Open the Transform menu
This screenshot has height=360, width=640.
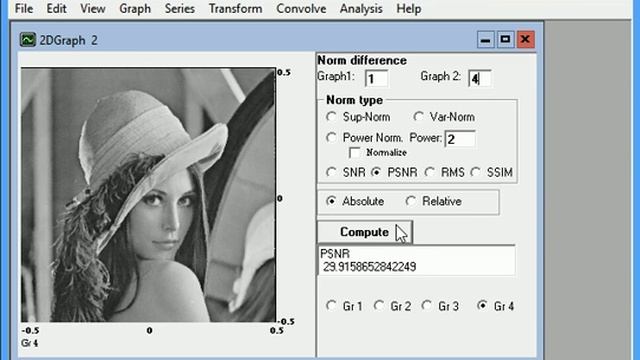(236, 9)
